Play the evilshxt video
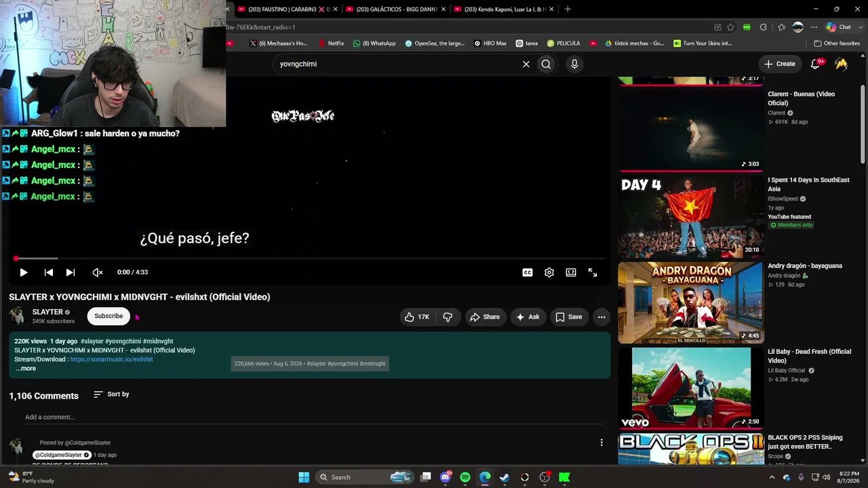 click(x=24, y=272)
